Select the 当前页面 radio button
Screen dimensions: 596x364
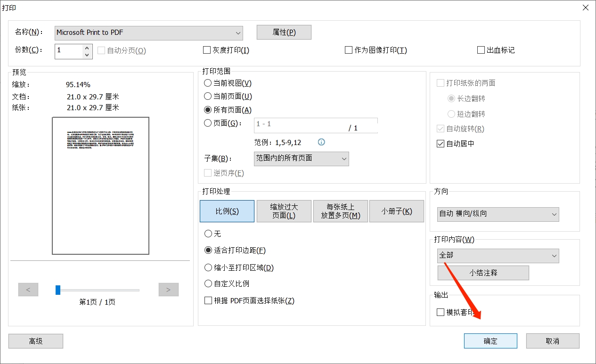tap(208, 96)
